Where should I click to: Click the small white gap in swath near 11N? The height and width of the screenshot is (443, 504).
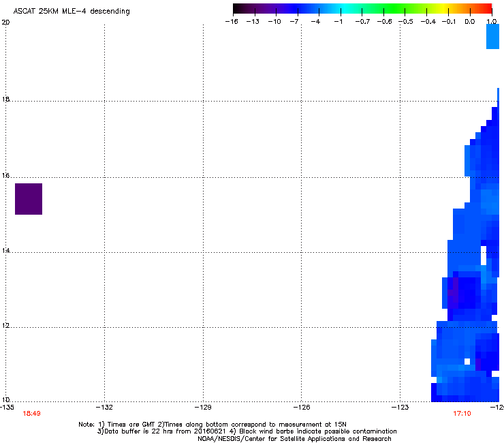click(x=467, y=362)
